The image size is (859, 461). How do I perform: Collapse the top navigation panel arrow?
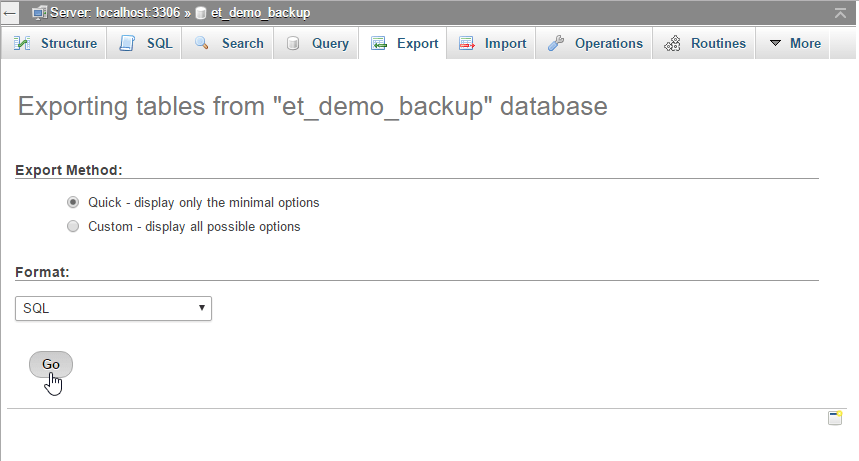(x=841, y=13)
